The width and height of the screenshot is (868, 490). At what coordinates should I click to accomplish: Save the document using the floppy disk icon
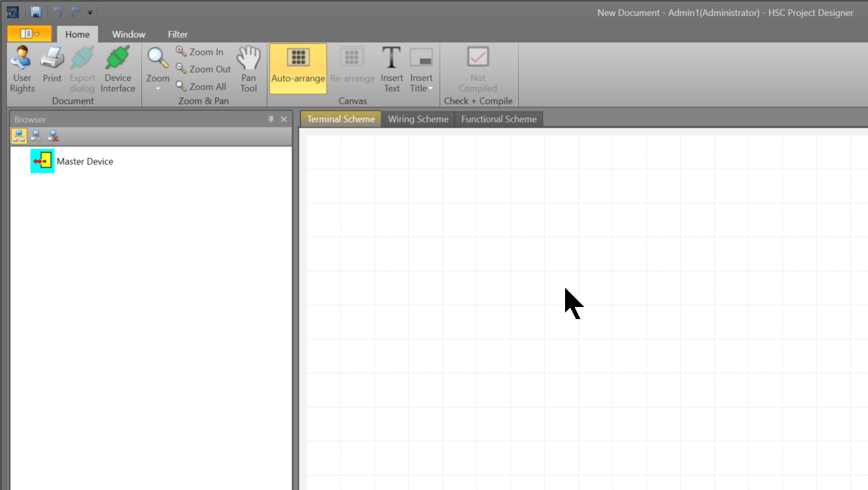36,11
